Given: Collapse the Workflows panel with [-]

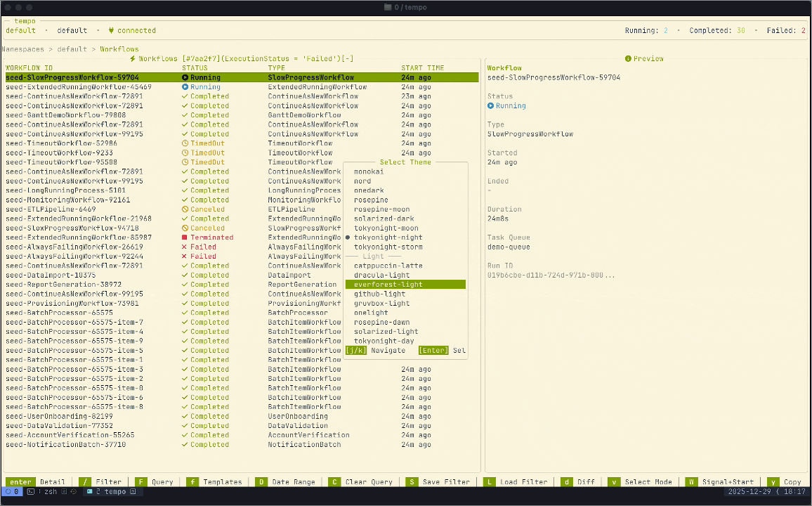Looking at the screenshot, I should tap(348, 58).
